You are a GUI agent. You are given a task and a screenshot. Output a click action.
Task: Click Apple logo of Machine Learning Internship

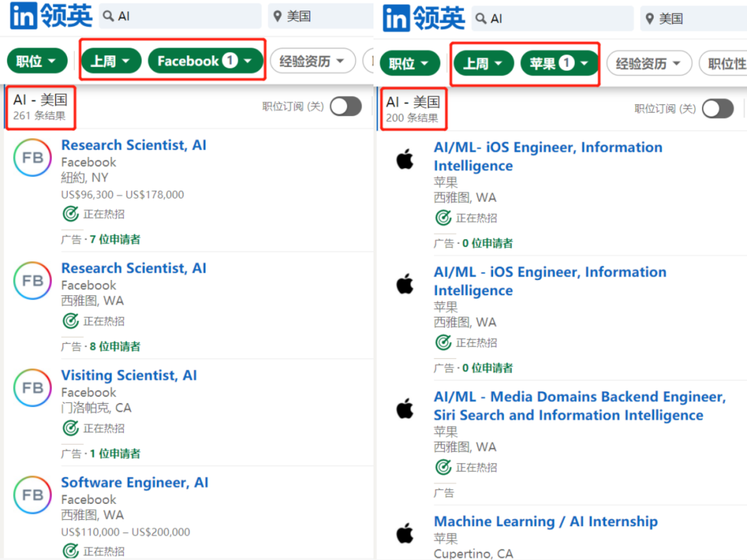click(405, 533)
